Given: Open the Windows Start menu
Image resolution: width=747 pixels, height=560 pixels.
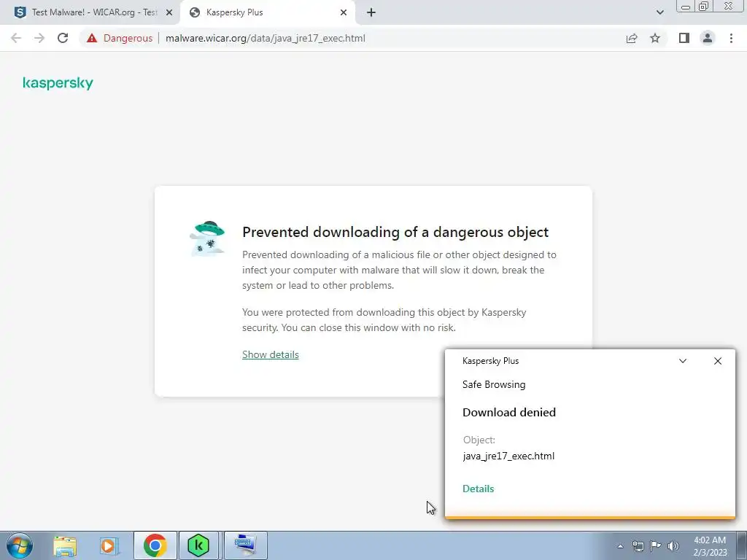Looking at the screenshot, I should pos(20,545).
